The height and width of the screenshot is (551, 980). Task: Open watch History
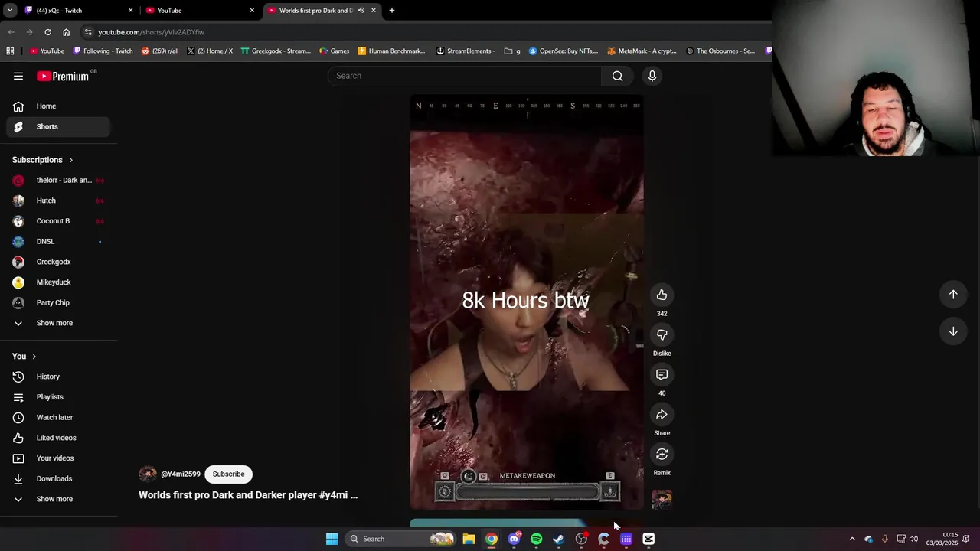[58, 377]
